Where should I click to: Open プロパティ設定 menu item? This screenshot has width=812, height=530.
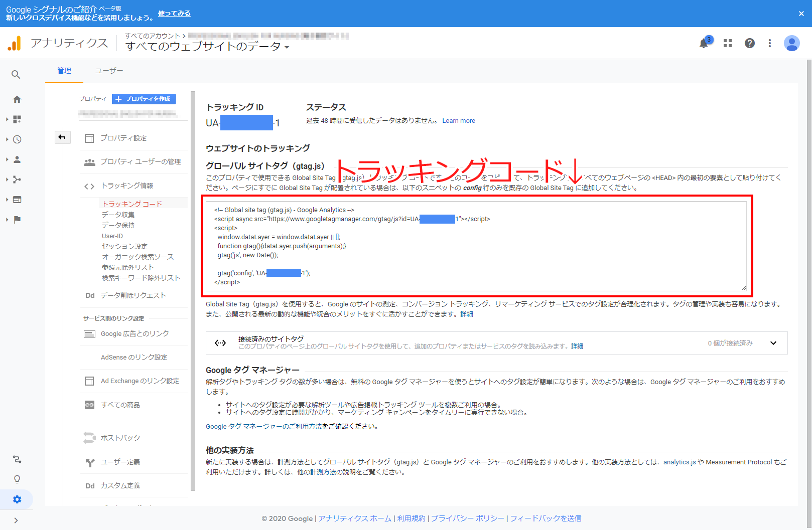pos(123,138)
